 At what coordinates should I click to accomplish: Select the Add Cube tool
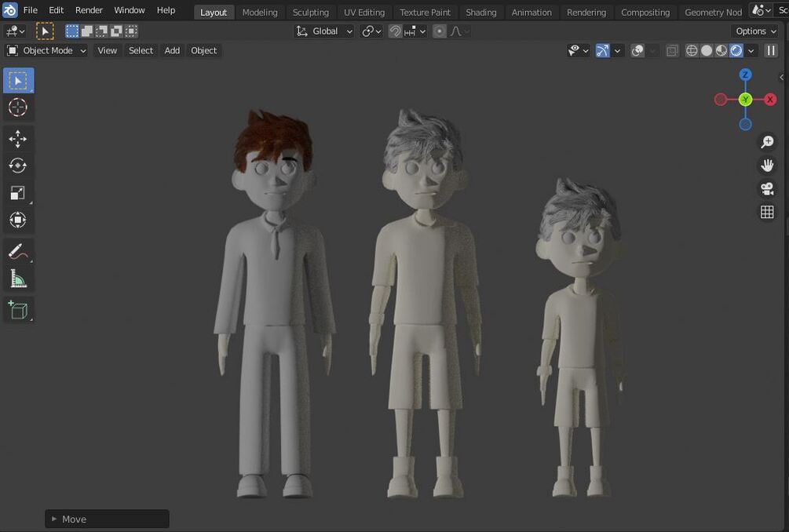[18, 310]
